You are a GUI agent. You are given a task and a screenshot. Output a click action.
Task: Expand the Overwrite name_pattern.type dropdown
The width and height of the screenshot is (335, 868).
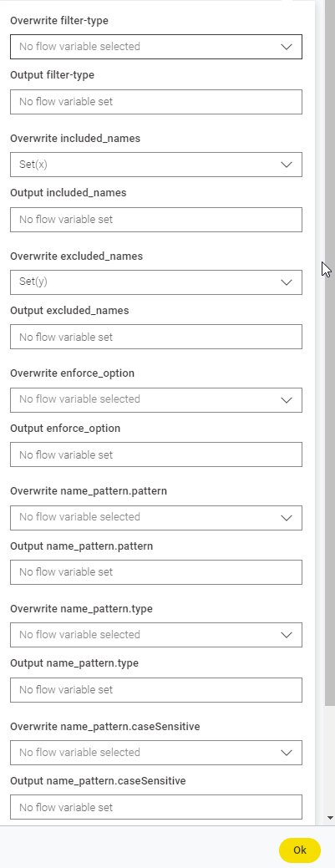(x=156, y=635)
